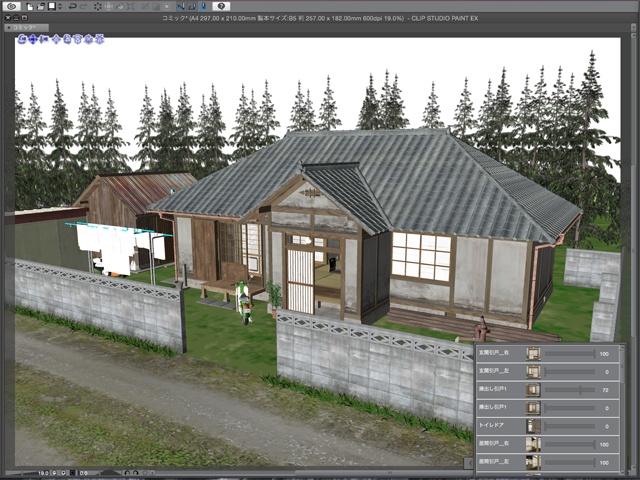Click the 19.0 zoom value field
The width and height of the screenshot is (640, 480).
coord(43,473)
